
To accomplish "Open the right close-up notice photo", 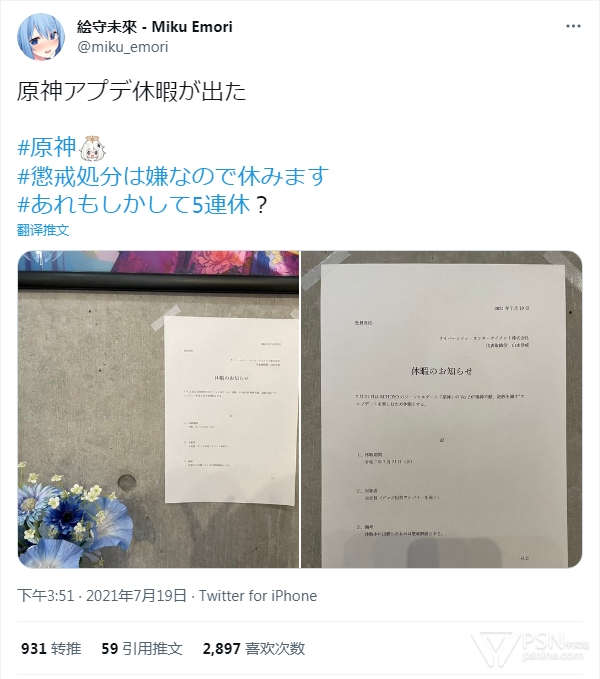I will [x=442, y=409].
